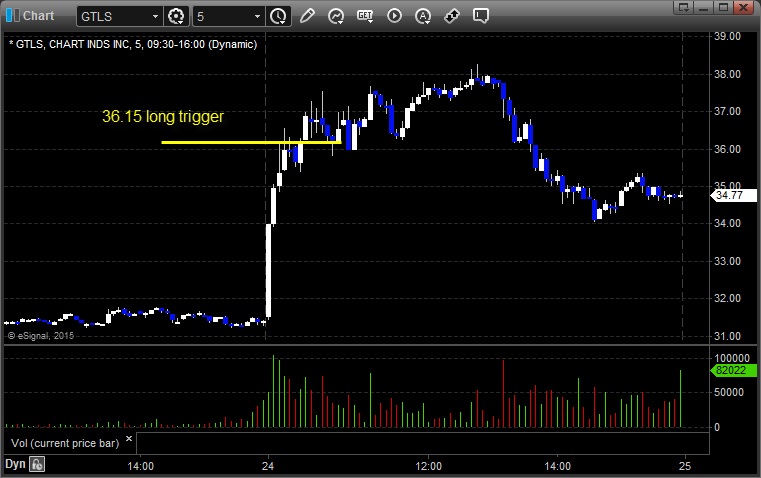Click the 25 date axis label

pos(685,466)
